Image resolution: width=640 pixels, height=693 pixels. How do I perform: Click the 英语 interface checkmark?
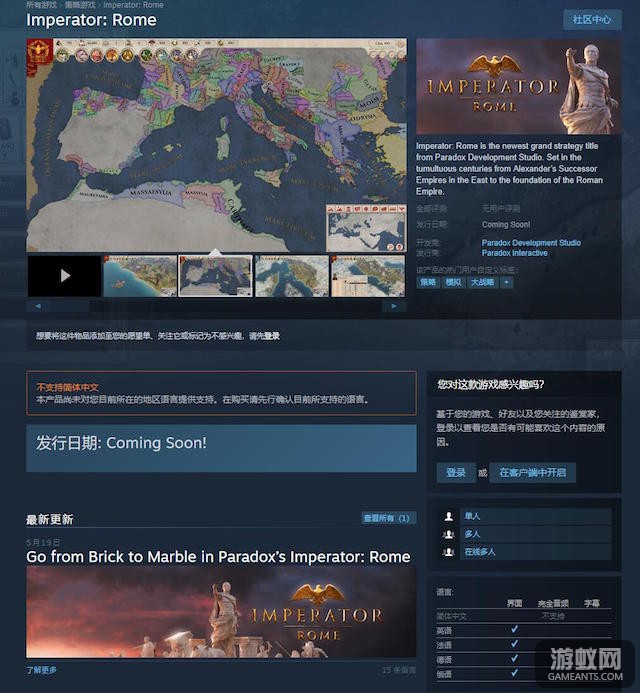click(x=514, y=629)
